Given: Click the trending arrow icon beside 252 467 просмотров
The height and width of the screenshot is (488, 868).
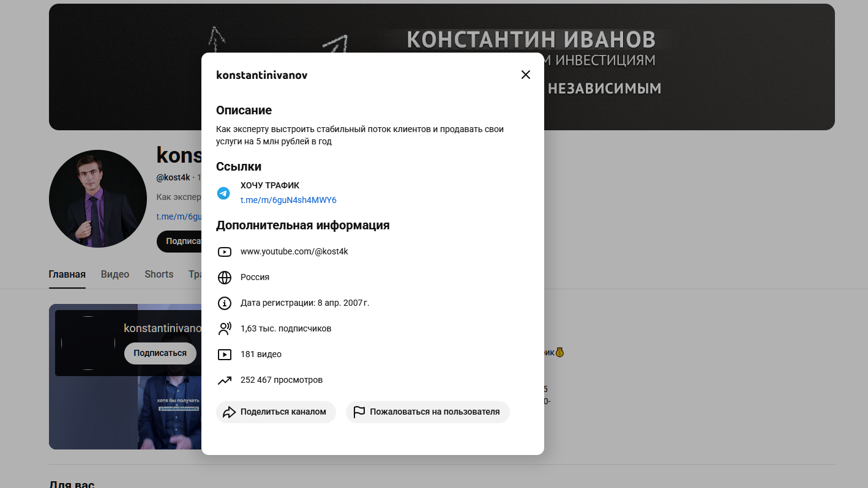Looking at the screenshot, I should pos(225,380).
